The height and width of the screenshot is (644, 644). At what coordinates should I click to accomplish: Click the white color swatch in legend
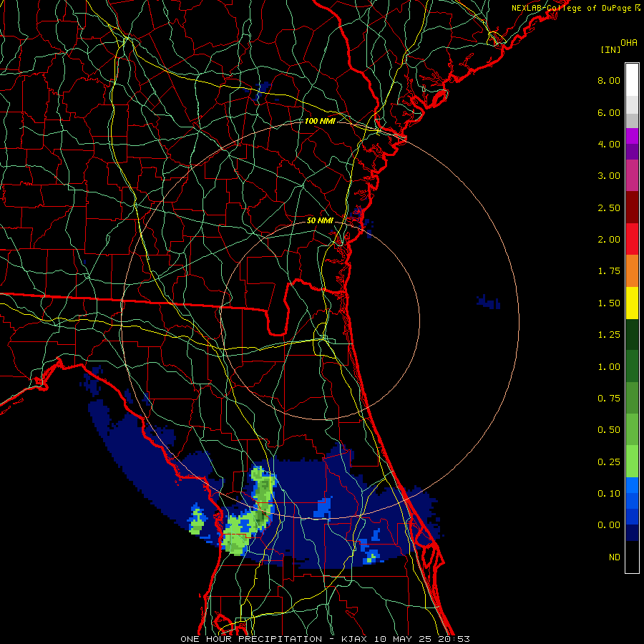tap(632, 79)
